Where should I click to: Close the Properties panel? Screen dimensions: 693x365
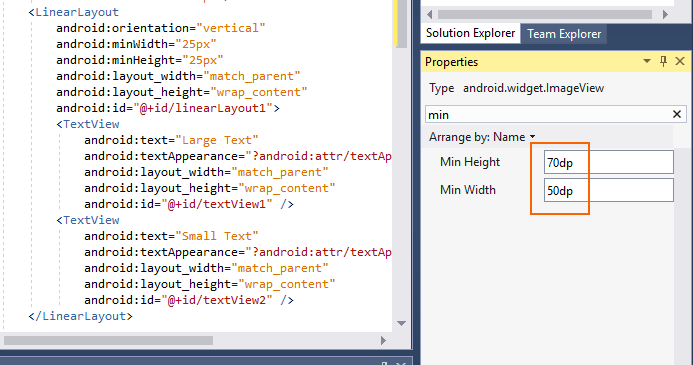[x=680, y=61]
